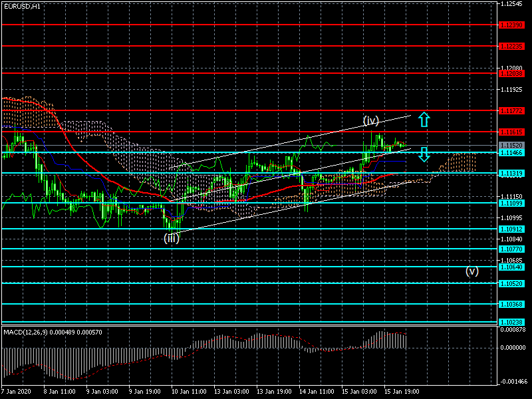This screenshot has width=532, height=399.
Task: Click the MACD scale value -0.001466
Action: pos(513,382)
